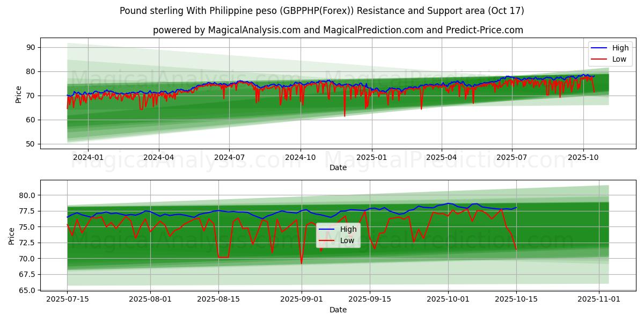Click the 'Date' axis label under bottom chart
644x322 pixels.
tap(338, 310)
